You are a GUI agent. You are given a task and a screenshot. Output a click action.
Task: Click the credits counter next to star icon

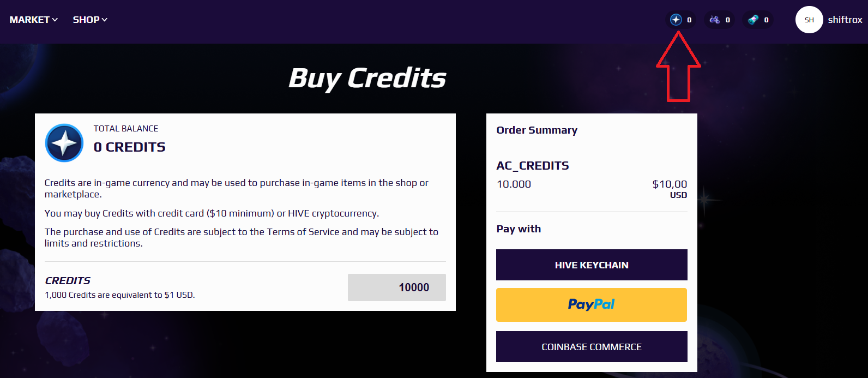click(x=689, y=20)
